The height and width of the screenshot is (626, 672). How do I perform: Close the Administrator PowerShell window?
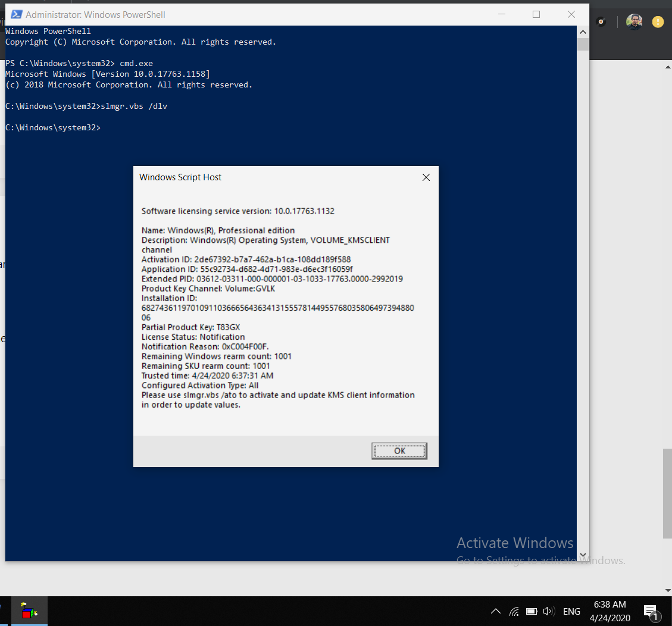571,14
